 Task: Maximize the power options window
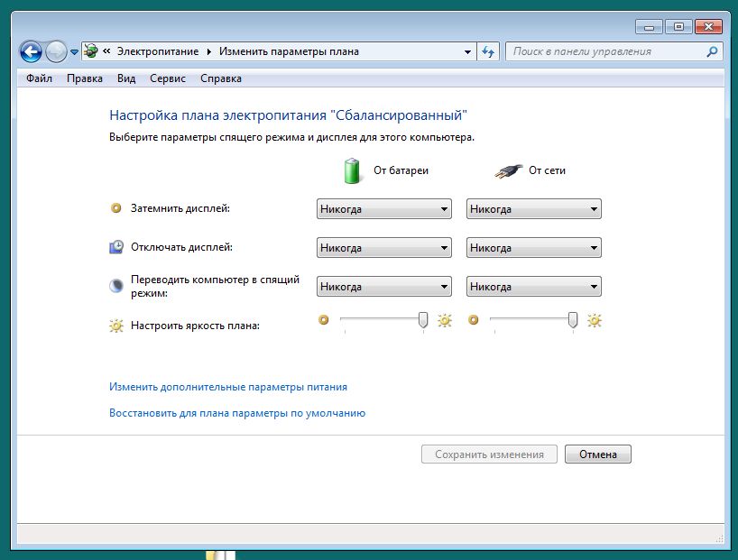click(678, 27)
